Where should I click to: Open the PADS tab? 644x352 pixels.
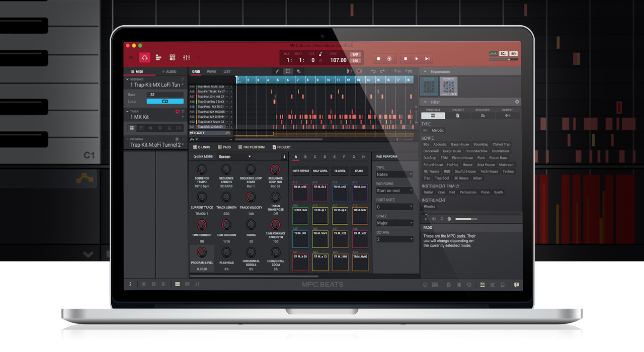click(x=224, y=147)
